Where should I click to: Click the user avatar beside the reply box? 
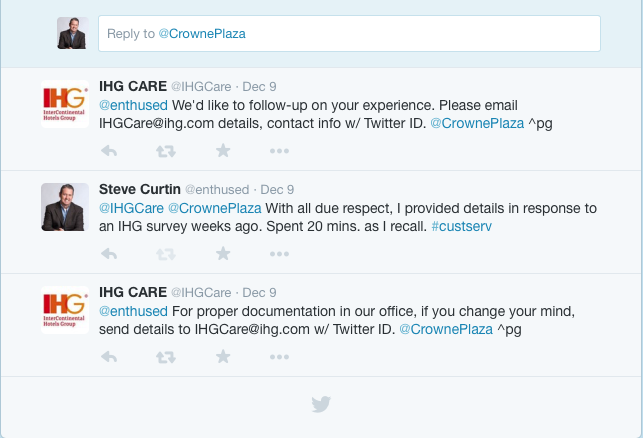click(72, 34)
